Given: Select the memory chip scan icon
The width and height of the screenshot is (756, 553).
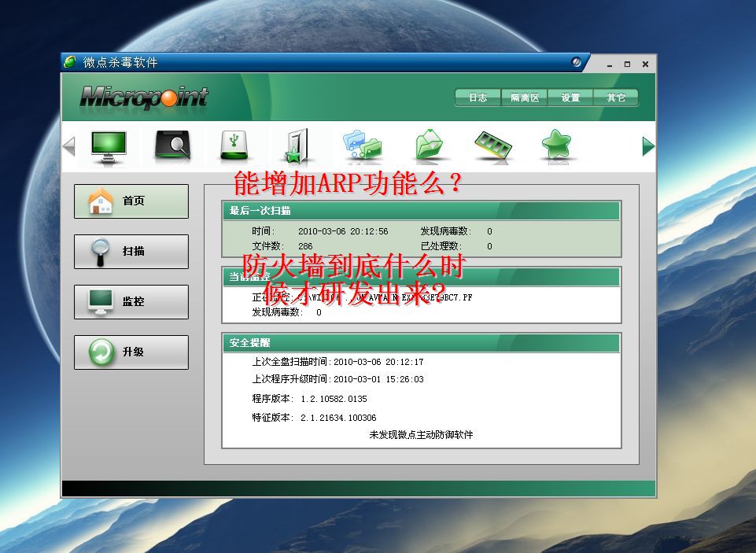Looking at the screenshot, I should (x=492, y=145).
